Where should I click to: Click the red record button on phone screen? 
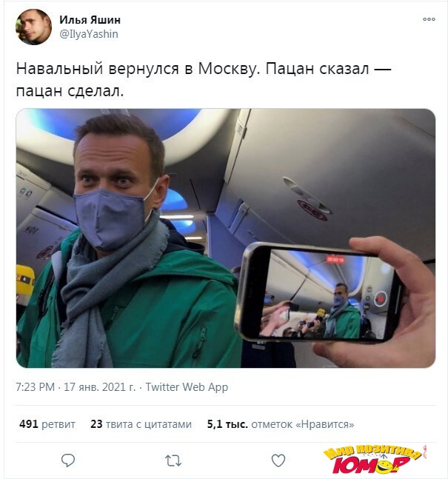pyautogui.click(x=381, y=298)
